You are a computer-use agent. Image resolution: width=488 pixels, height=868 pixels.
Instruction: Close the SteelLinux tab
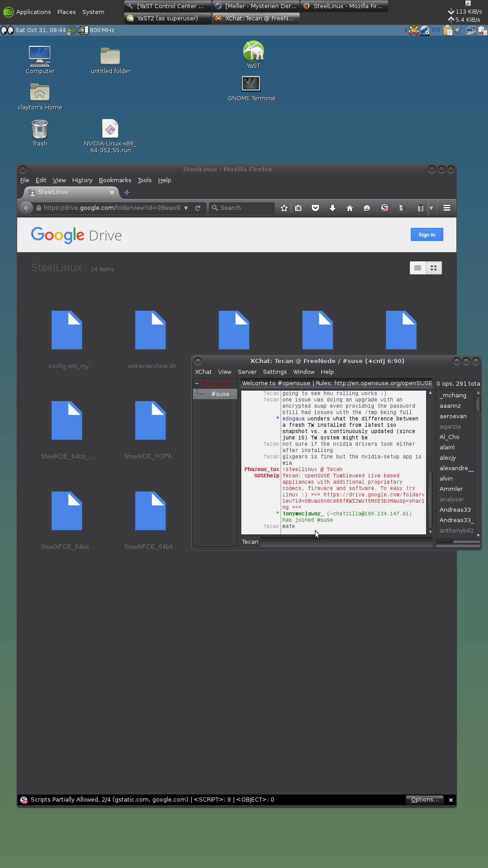(112, 193)
